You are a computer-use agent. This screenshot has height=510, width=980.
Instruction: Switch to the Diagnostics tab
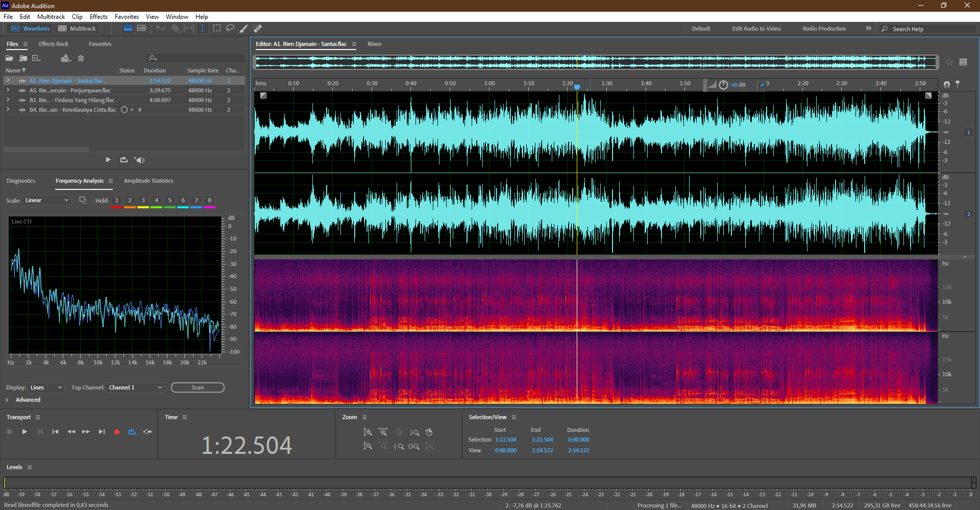[21, 181]
